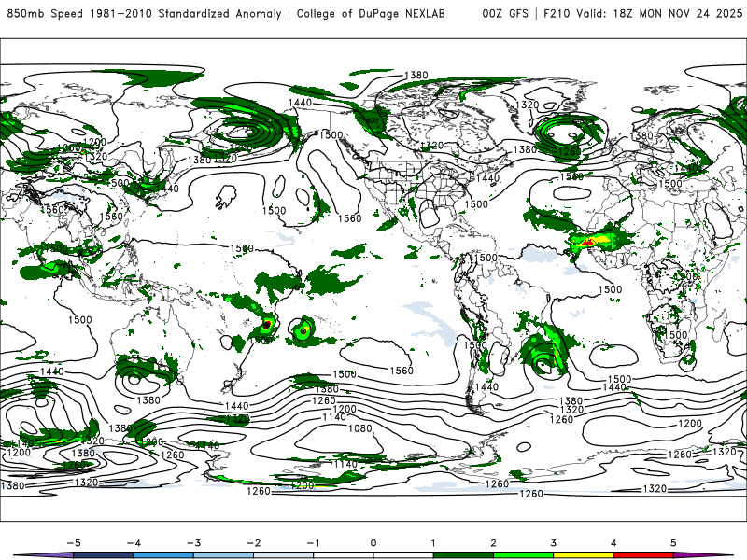Click the "1080" contour label on the map
747x560 pixels.
pyautogui.click(x=359, y=428)
